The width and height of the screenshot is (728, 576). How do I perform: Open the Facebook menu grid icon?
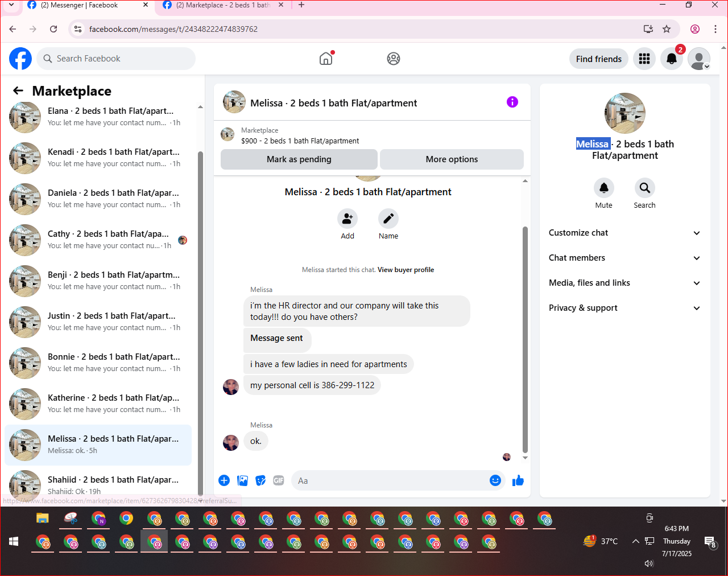(644, 59)
